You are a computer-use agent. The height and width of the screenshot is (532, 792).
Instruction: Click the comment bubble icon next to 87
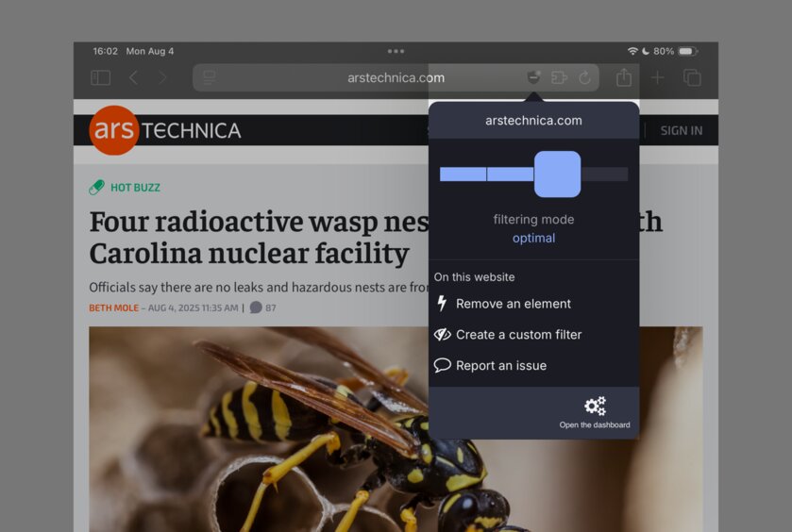256,308
